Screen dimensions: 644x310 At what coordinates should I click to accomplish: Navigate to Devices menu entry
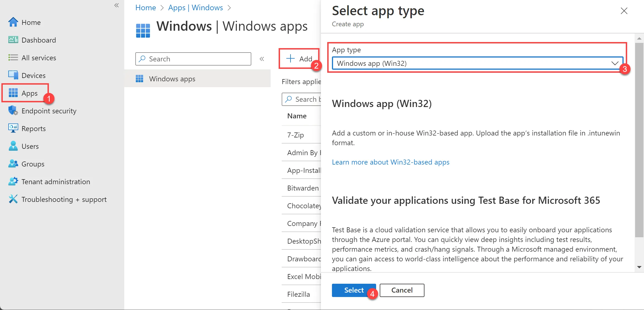[33, 75]
